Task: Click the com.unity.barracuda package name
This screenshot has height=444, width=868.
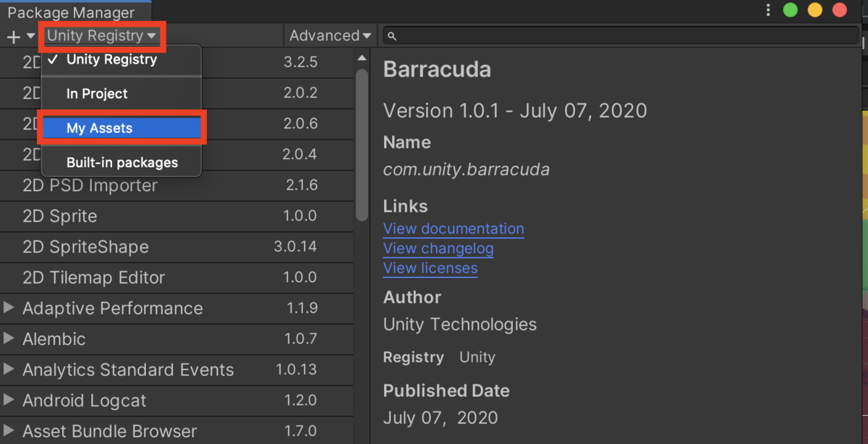Action: [x=467, y=170]
